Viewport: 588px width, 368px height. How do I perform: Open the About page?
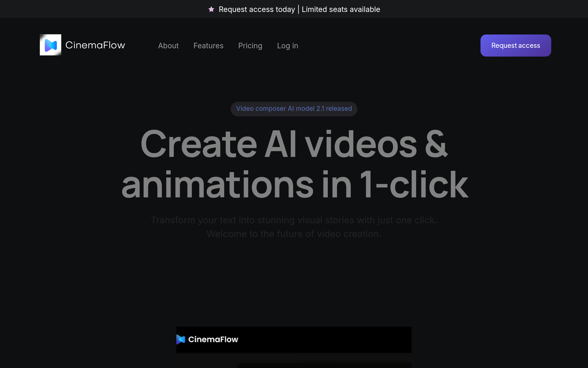(x=168, y=46)
